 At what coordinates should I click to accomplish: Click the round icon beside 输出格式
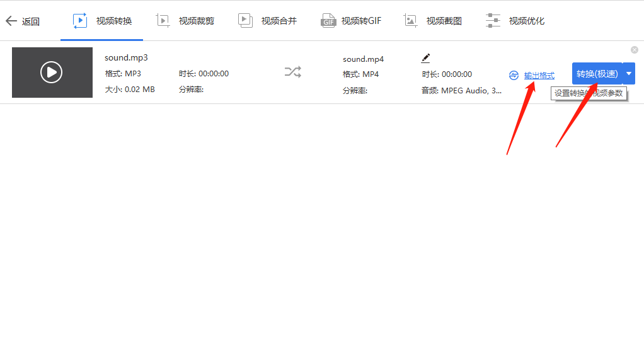tap(514, 76)
